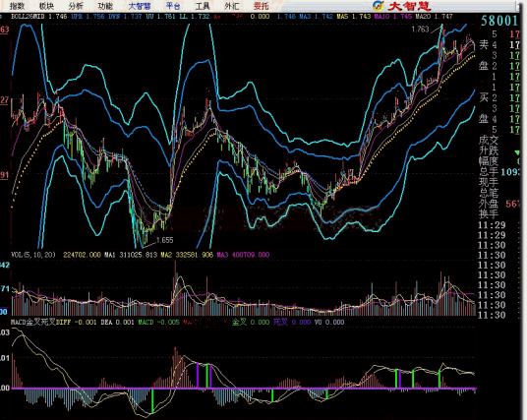
Task: Open the 外汇 menu
Action: click(232, 6)
